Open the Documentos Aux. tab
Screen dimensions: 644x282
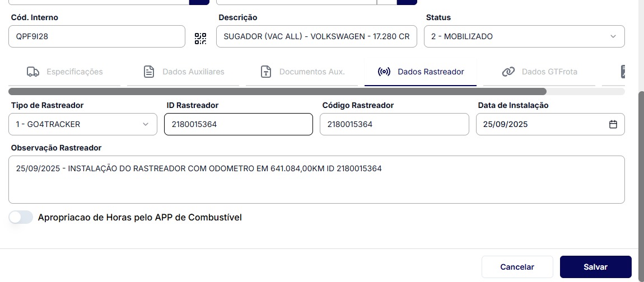312,72
